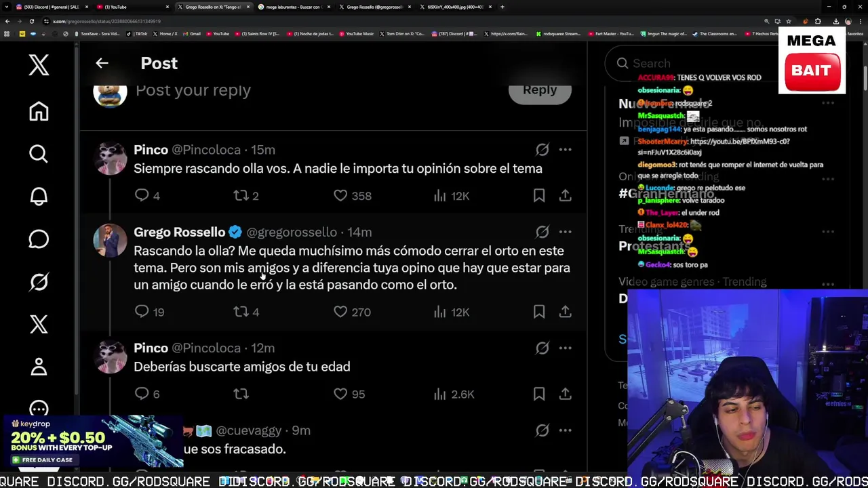
Task: Repost Pinco's 'Deberías buscarte amigos' post
Action: click(x=241, y=394)
